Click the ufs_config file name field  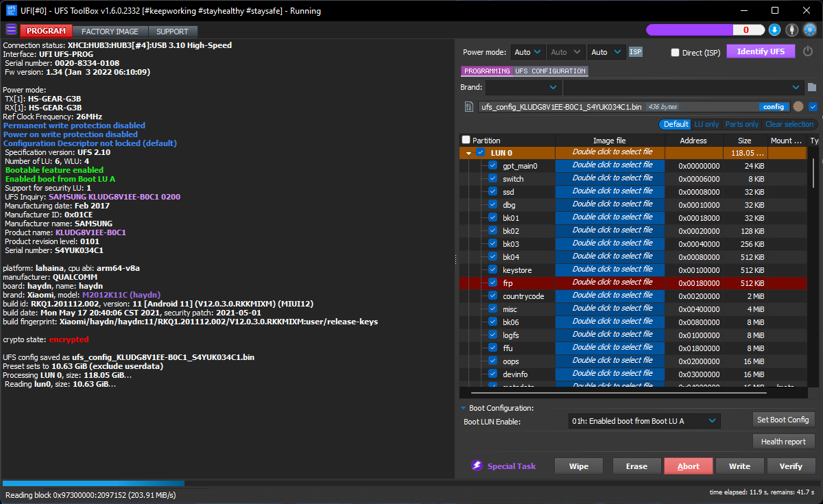[x=617, y=107]
